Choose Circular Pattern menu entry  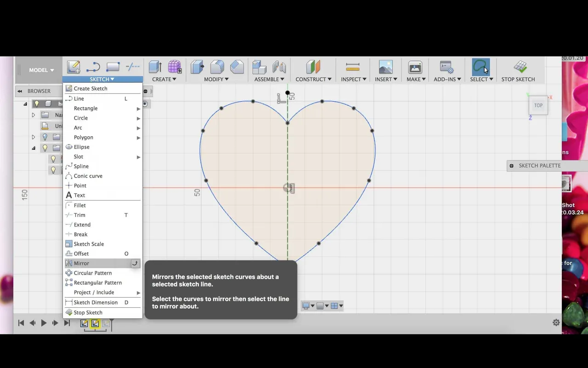coord(102,273)
